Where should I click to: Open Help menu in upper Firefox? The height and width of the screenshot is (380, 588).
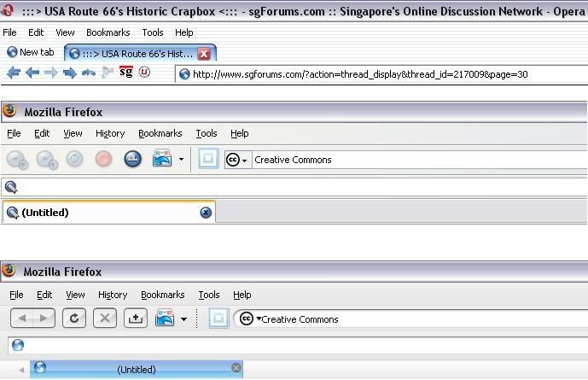pyautogui.click(x=240, y=133)
